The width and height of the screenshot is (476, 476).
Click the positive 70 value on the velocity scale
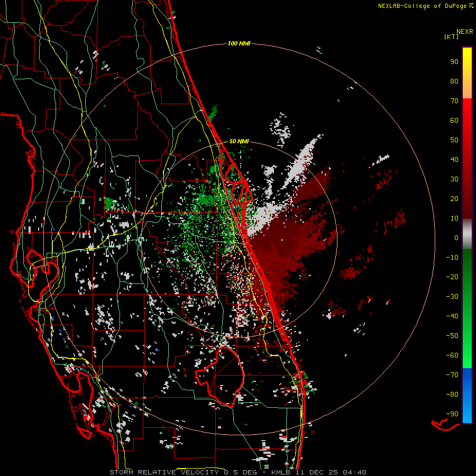coord(454,101)
